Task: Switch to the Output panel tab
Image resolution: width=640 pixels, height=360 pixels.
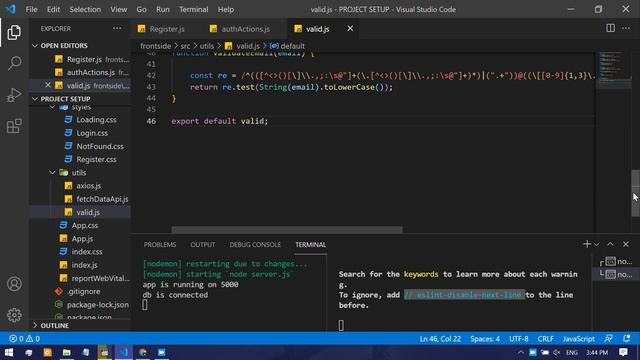Action: click(x=202, y=244)
